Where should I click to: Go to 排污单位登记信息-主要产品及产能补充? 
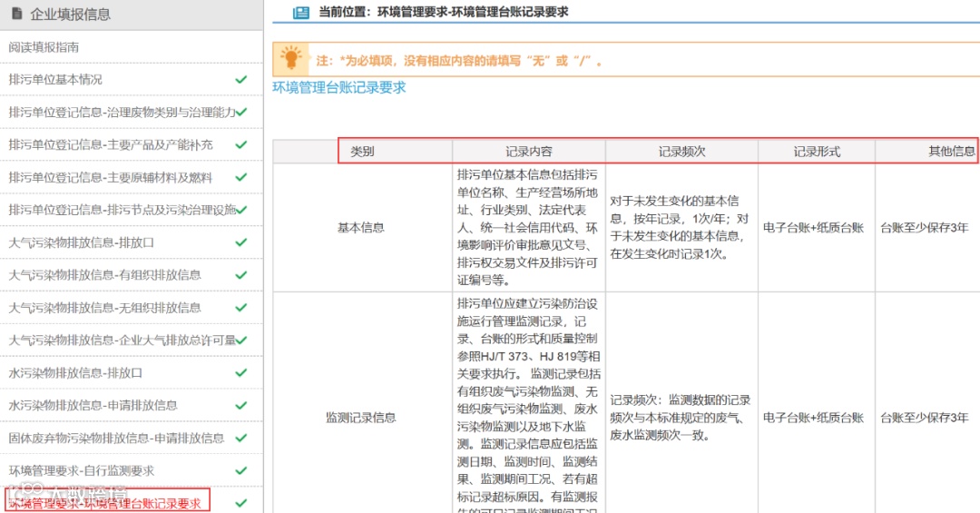click(111, 144)
